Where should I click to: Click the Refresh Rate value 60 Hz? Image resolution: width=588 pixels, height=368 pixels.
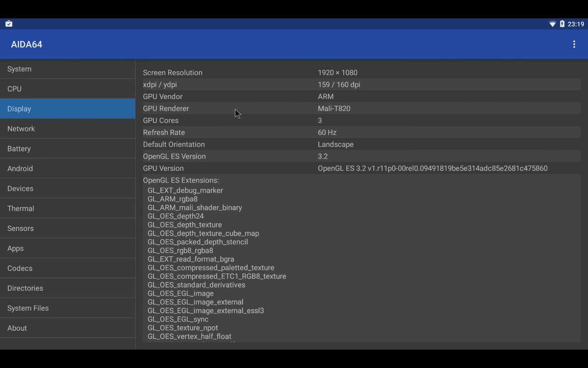click(327, 132)
